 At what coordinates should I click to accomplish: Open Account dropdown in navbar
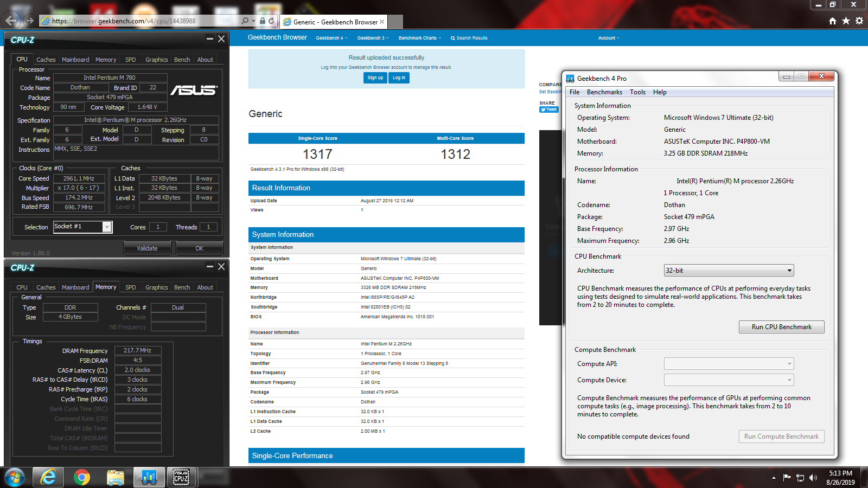click(x=609, y=38)
